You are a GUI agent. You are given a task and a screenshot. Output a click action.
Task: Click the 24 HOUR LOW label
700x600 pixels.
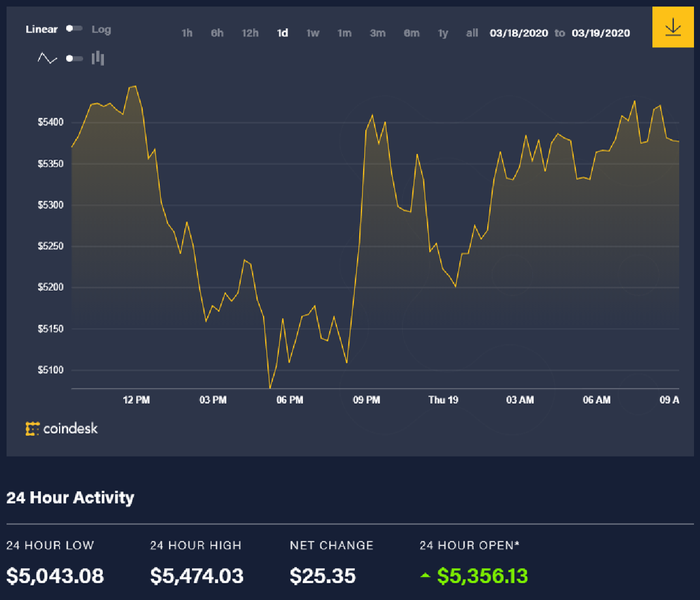coord(50,545)
